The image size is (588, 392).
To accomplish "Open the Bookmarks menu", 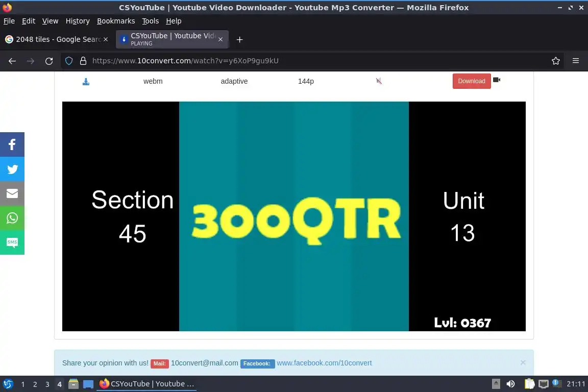I will [x=116, y=21].
